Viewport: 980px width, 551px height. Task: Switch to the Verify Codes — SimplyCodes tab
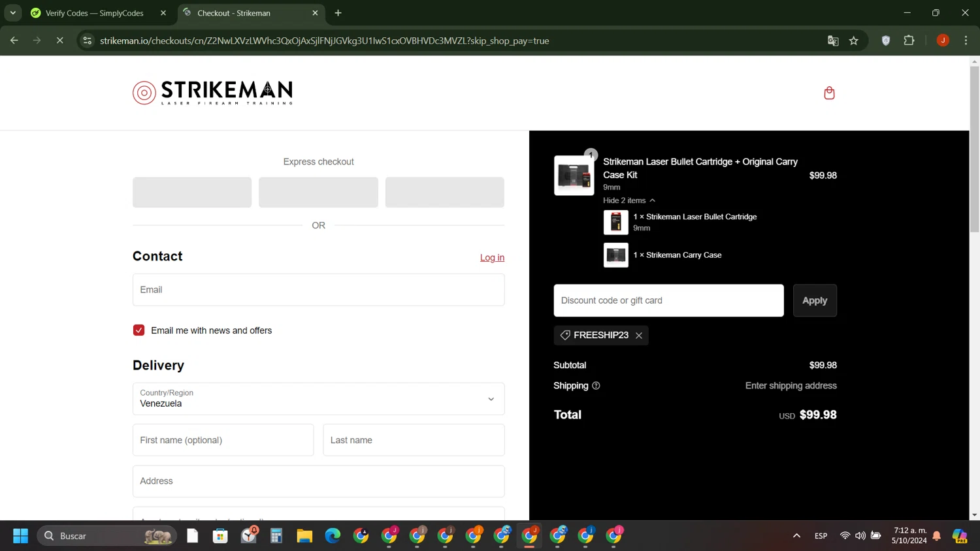tap(95, 13)
